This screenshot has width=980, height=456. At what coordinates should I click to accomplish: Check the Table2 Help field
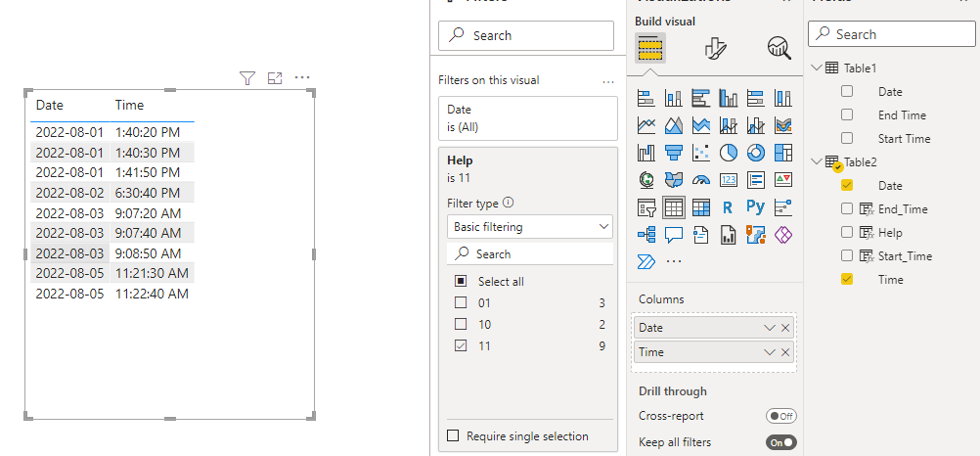[x=847, y=232]
